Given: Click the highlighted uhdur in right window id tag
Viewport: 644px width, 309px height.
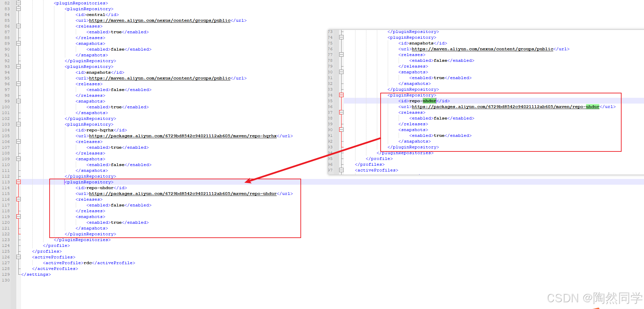Looking at the screenshot, I should (430, 101).
